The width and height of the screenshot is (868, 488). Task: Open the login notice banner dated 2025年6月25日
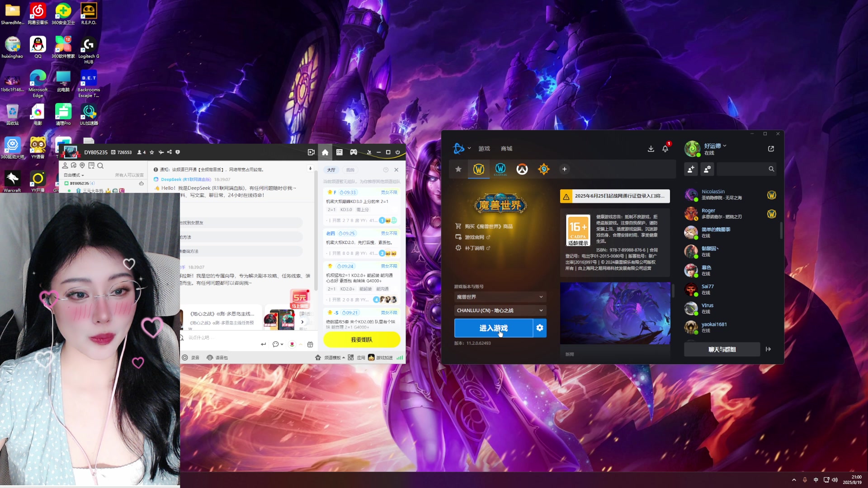(x=615, y=196)
